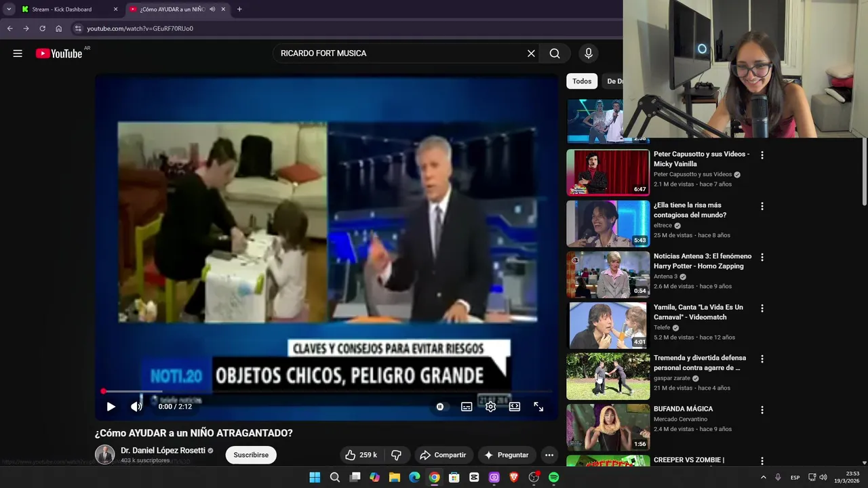This screenshot has width=868, height=488.
Task: Open options for Yamila Videomatch video
Action: pyautogui.click(x=762, y=308)
